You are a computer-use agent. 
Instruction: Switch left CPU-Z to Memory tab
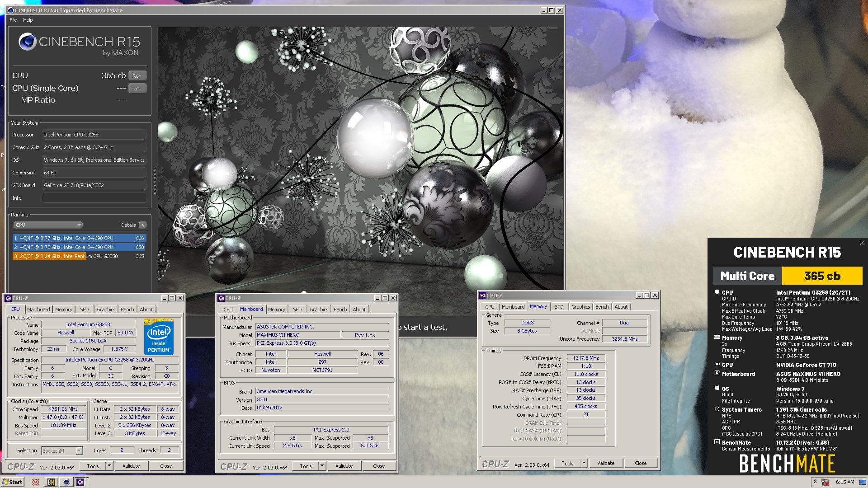point(64,310)
